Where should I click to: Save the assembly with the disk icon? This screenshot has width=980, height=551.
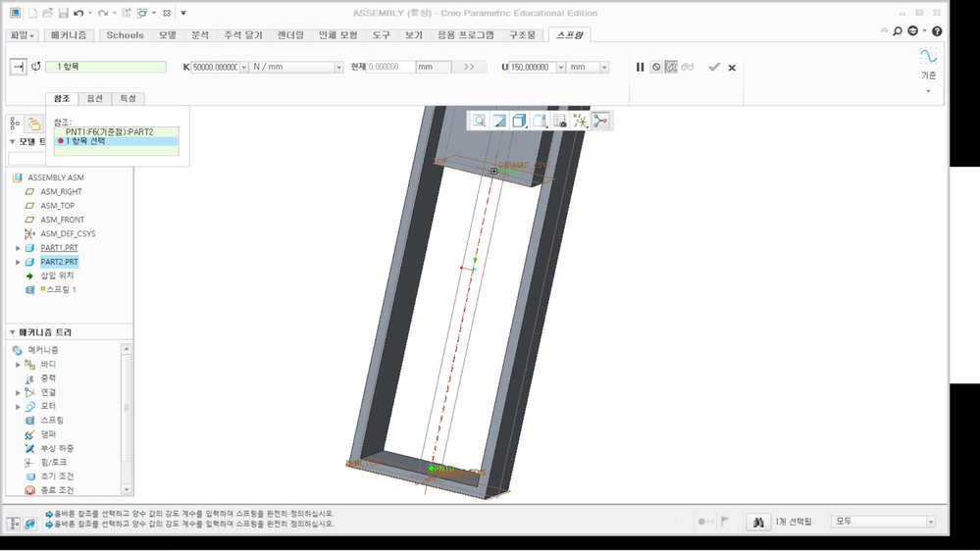tap(63, 13)
